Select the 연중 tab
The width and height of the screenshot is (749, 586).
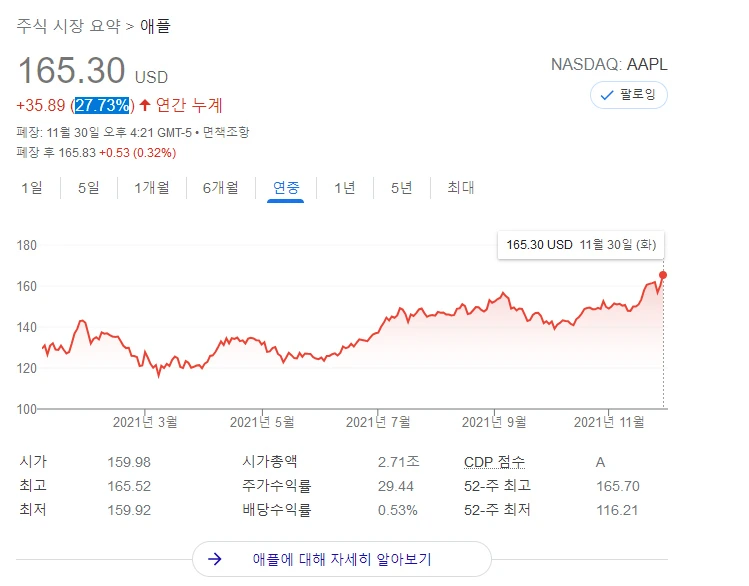coord(286,188)
